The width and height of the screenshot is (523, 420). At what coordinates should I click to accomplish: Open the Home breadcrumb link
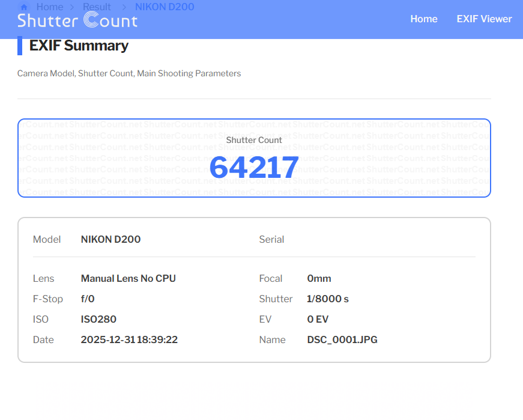point(50,7)
